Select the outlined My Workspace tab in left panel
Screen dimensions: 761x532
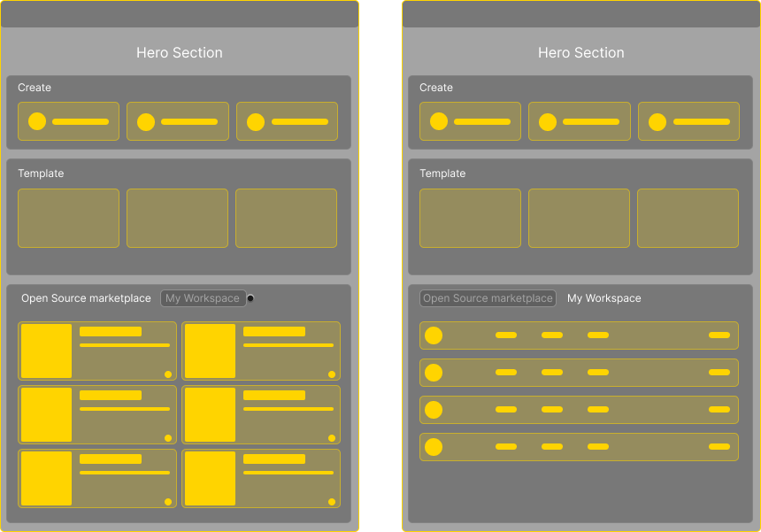pyautogui.click(x=203, y=298)
